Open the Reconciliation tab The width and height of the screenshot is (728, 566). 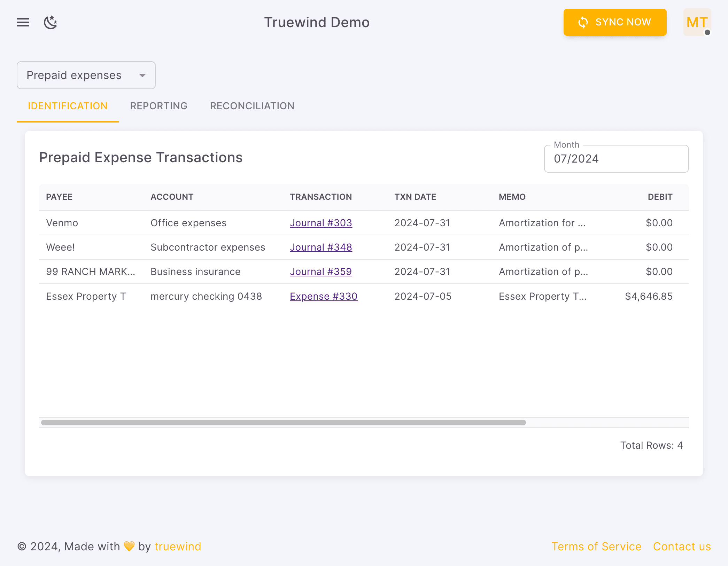point(252,106)
